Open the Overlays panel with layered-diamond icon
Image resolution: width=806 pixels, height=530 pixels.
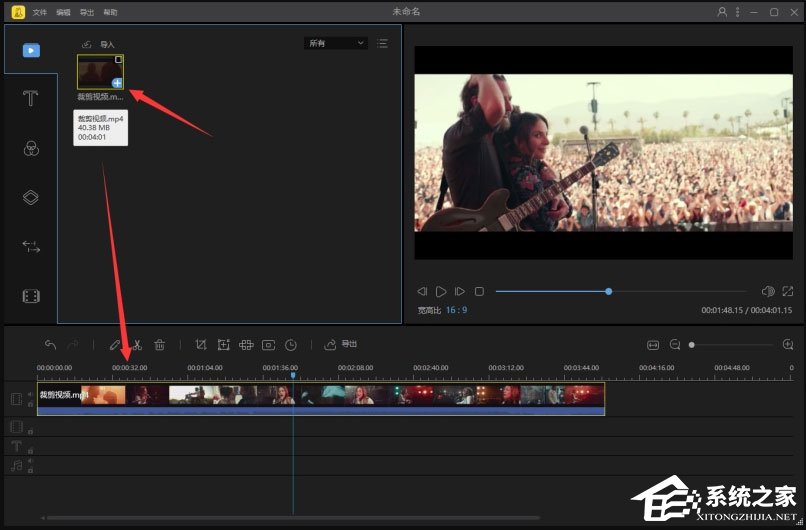31,197
